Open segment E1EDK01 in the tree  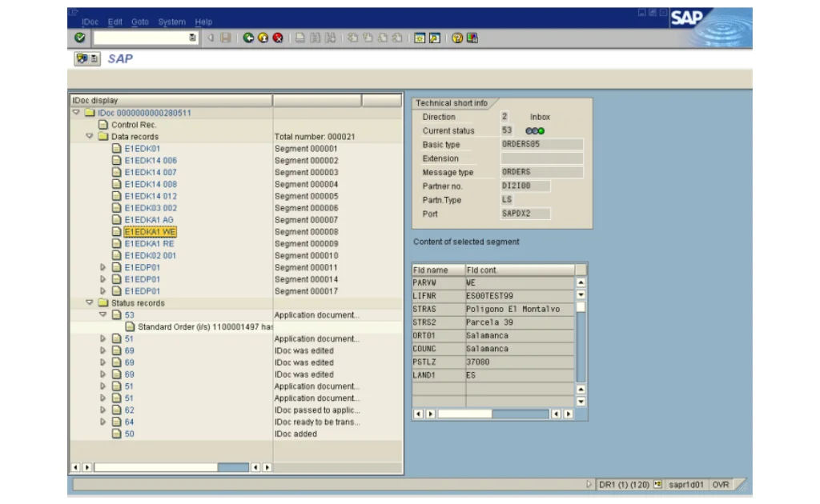143,148
